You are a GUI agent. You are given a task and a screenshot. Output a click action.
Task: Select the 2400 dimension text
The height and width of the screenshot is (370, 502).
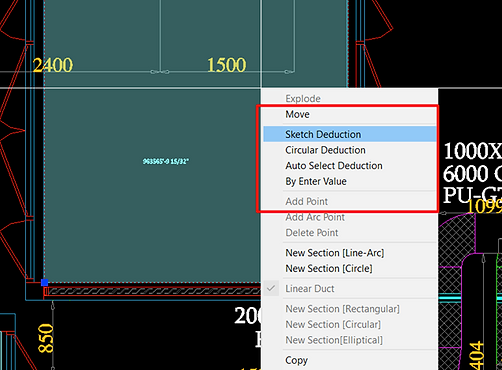[53, 65]
